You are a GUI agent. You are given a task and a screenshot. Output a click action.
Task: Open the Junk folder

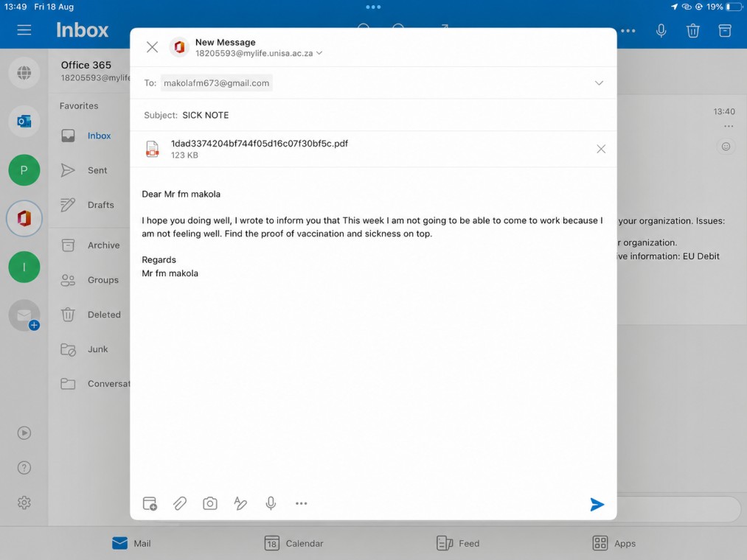(91, 349)
